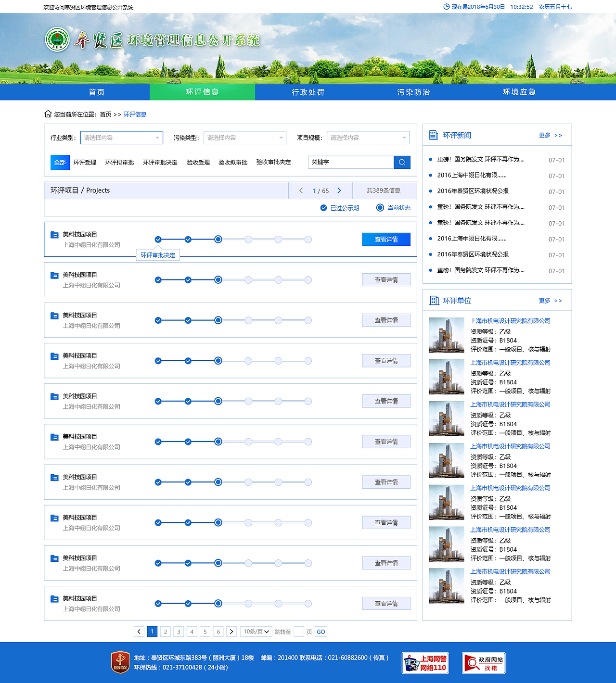The width and height of the screenshot is (616, 683).
Task: Click the highlighted 查看详情 button of the first project
Action: tap(386, 239)
